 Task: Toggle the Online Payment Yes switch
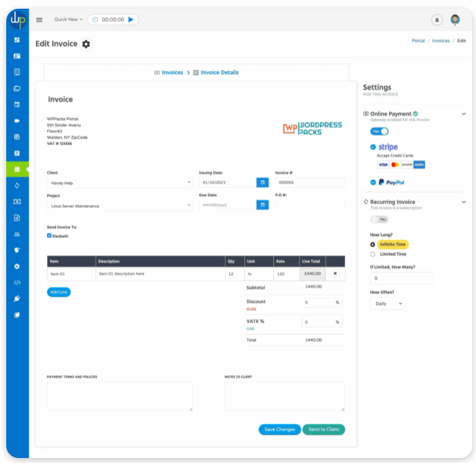(379, 131)
